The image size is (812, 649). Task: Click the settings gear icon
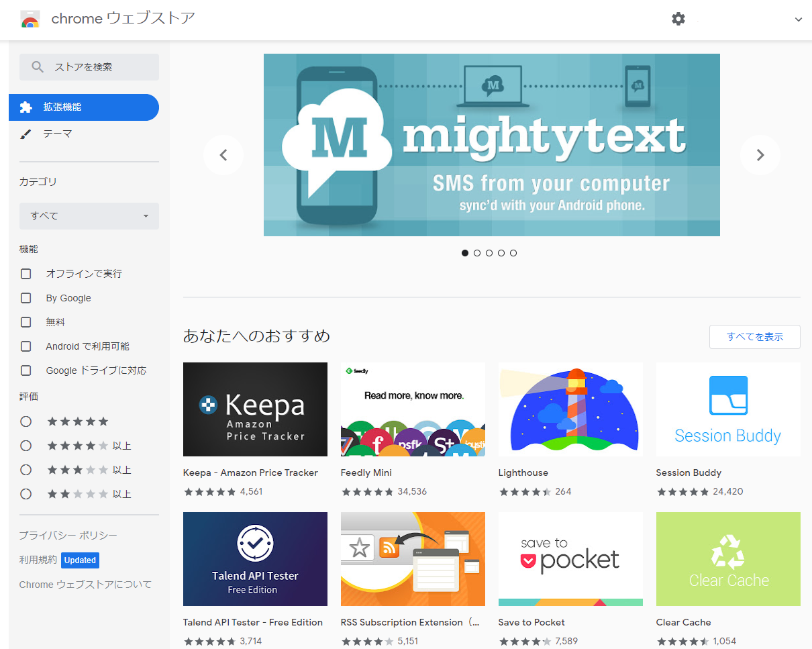(678, 19)
